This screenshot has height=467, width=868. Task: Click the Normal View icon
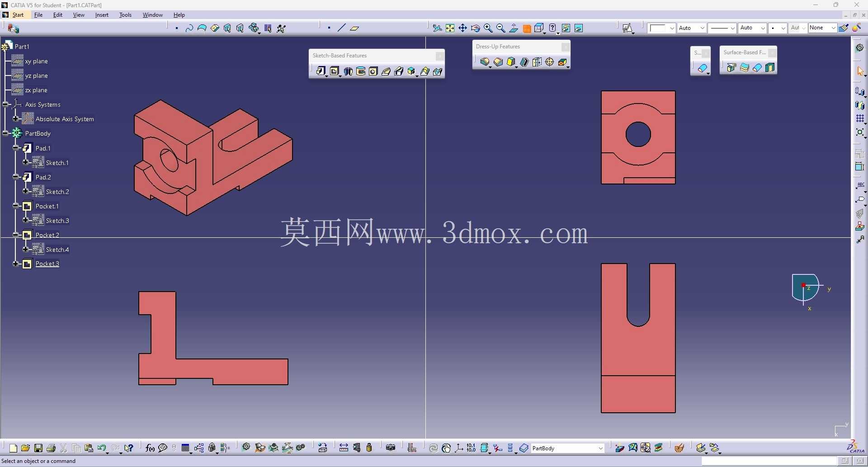(x=514, y=28)
